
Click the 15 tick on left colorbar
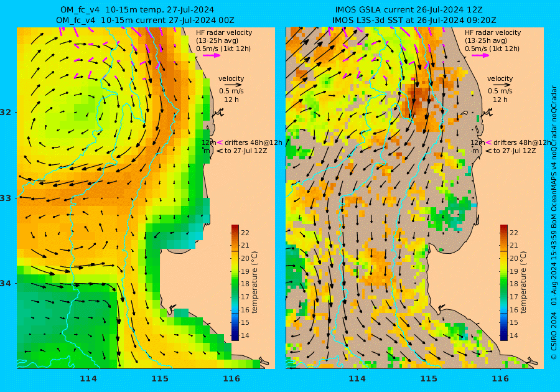point(245,322)
